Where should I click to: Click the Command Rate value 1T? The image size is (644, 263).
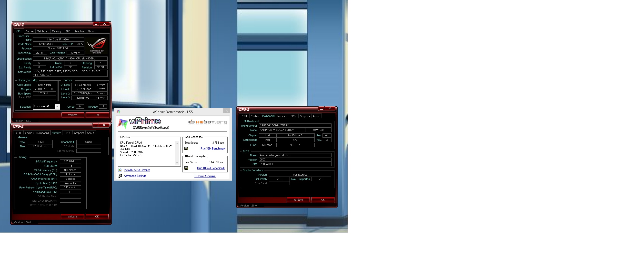[x=70, y=192]
